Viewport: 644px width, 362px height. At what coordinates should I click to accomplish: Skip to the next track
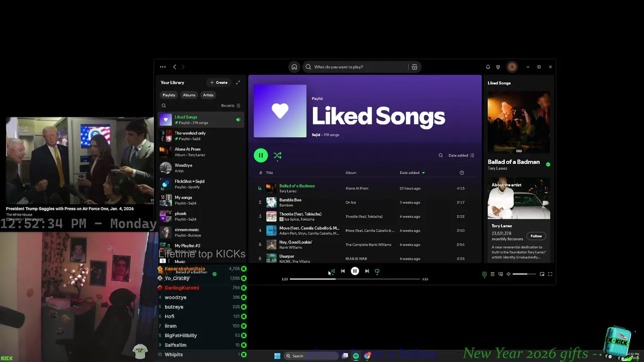coord(367,271)
